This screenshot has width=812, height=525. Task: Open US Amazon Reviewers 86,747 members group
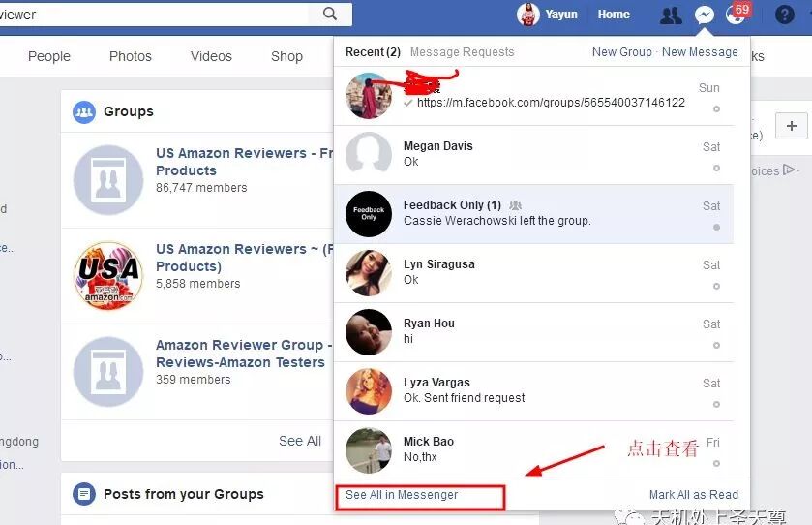pos(244,162)
